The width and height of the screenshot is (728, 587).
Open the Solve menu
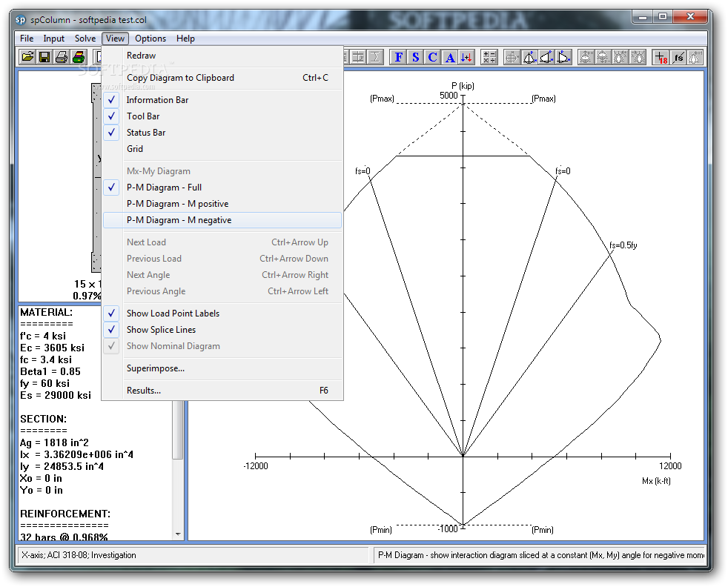point(85,39)
